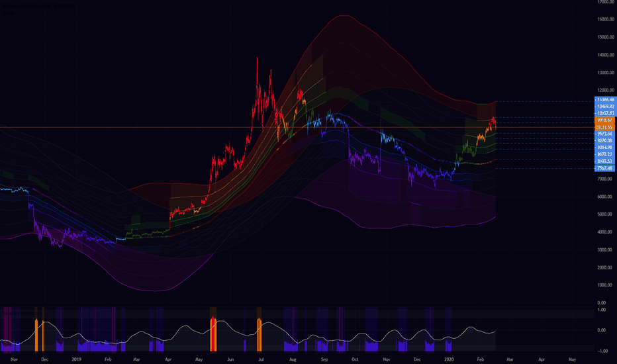The width and height of the screenshot is (617, 364).
Task: Click the Sep label on the time axis
Action: [324, 359]
